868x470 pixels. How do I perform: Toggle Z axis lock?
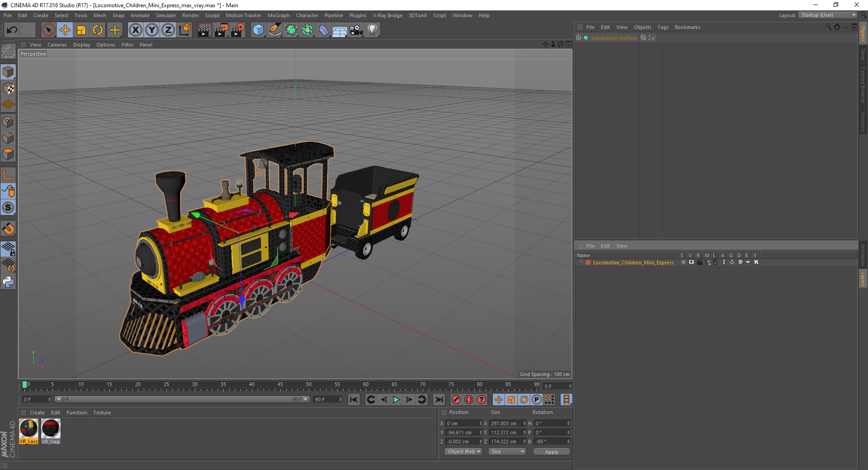tap(168, 30)
